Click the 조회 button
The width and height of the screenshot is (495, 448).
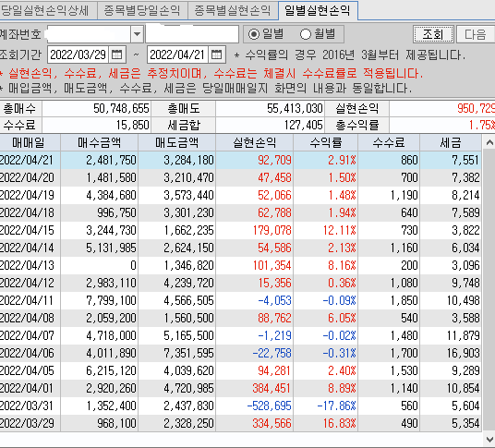(433, 34)
